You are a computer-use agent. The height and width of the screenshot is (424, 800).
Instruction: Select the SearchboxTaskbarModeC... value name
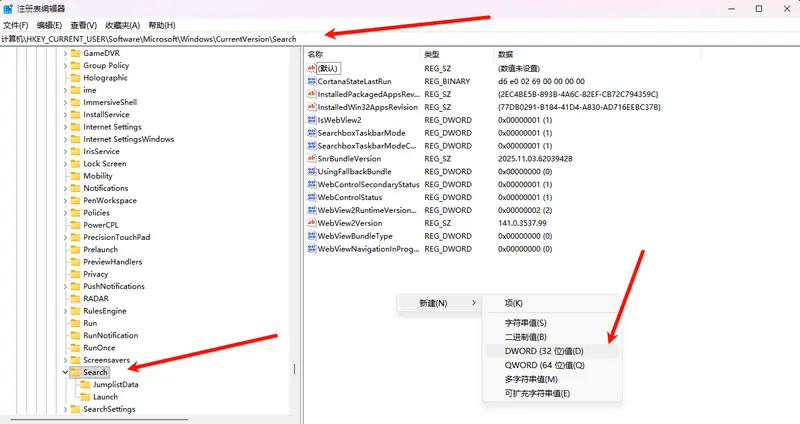367,146
